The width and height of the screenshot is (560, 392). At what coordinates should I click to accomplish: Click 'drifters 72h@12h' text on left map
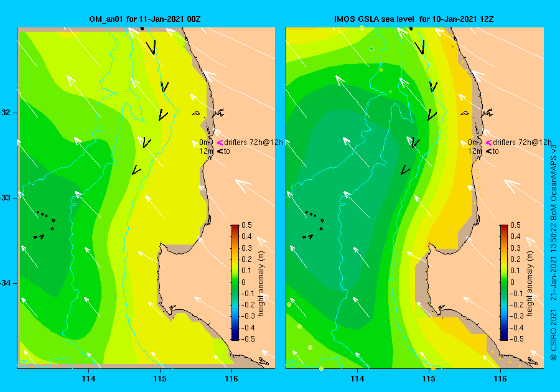pyautogui.click(x=253, y=142)
